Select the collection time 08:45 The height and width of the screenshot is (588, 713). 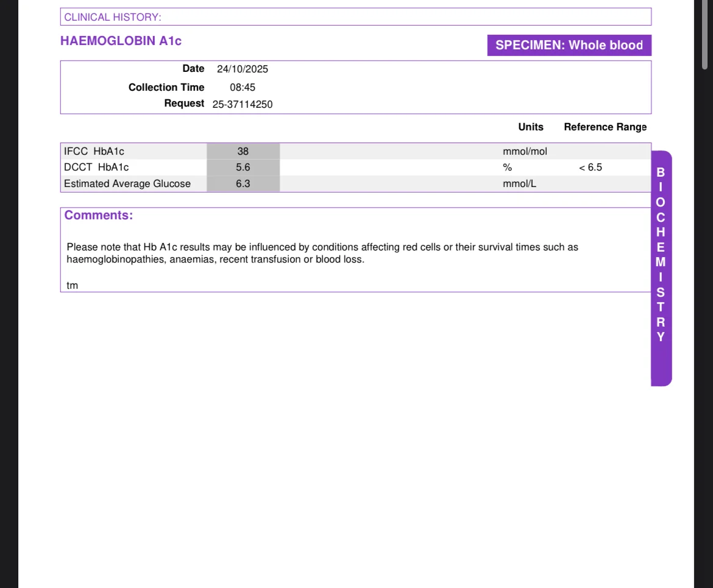(x=243, y=87)
